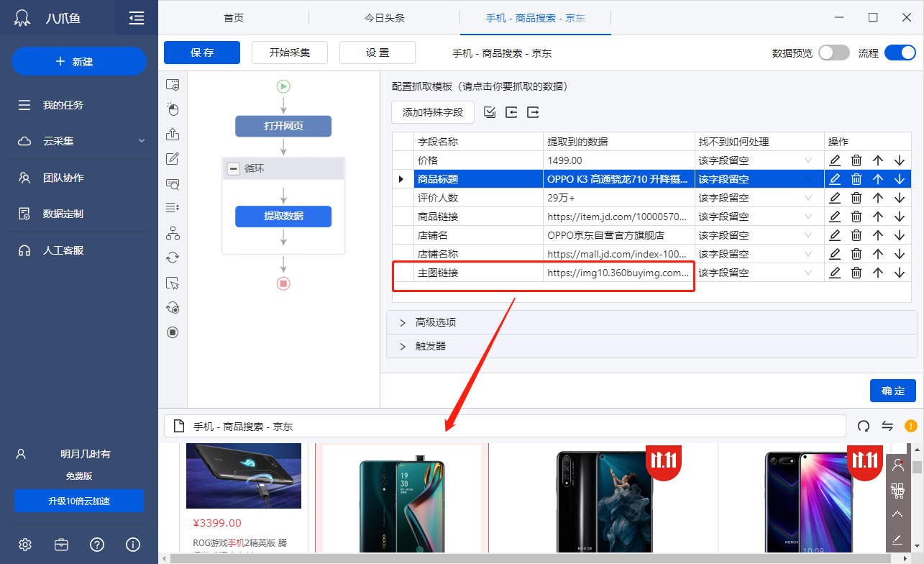Click the open-webpage step tool icon
Image resolution: width=924 pixels, height=564 pixels.
point(173,85)
